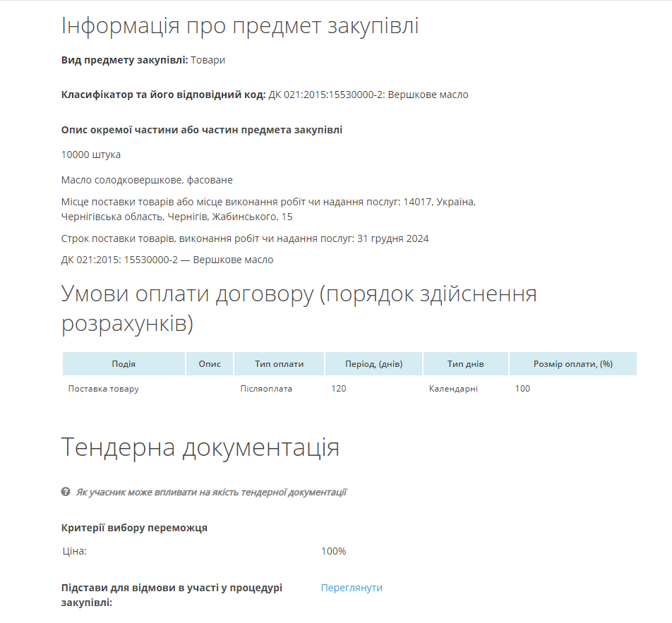Screen dimensions: 672x623
Task: Click the 'Критерії вибору переможця' label
Action: pyautogui.click(x=134, y=528)
